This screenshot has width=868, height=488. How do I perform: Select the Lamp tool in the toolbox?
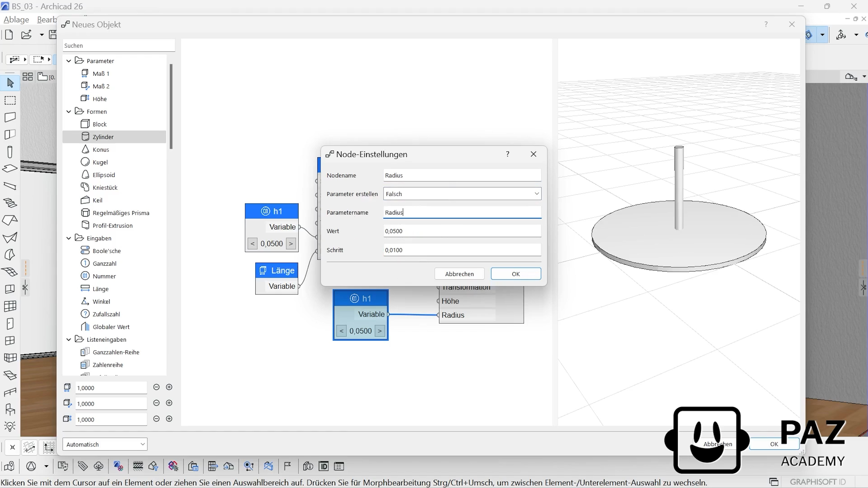coord(10,426)
